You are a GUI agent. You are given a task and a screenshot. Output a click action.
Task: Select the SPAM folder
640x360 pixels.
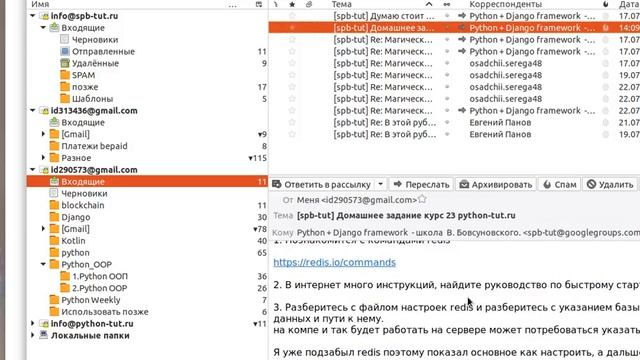tap(83, 75)
